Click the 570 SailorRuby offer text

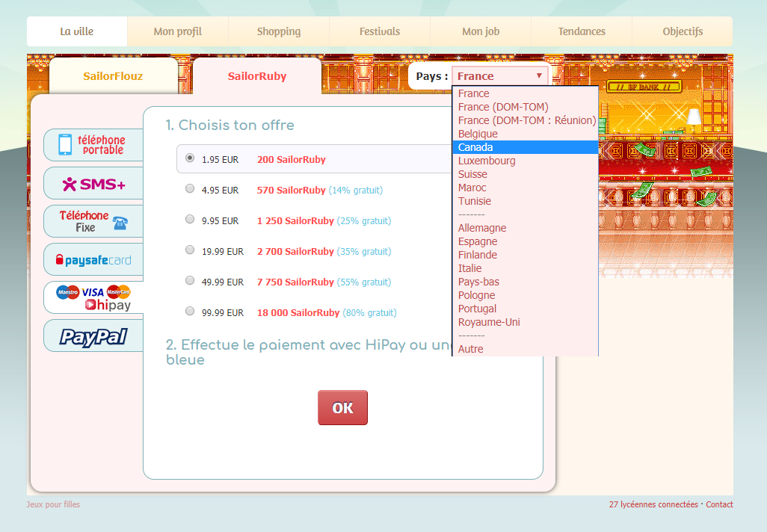coord(292,191)
